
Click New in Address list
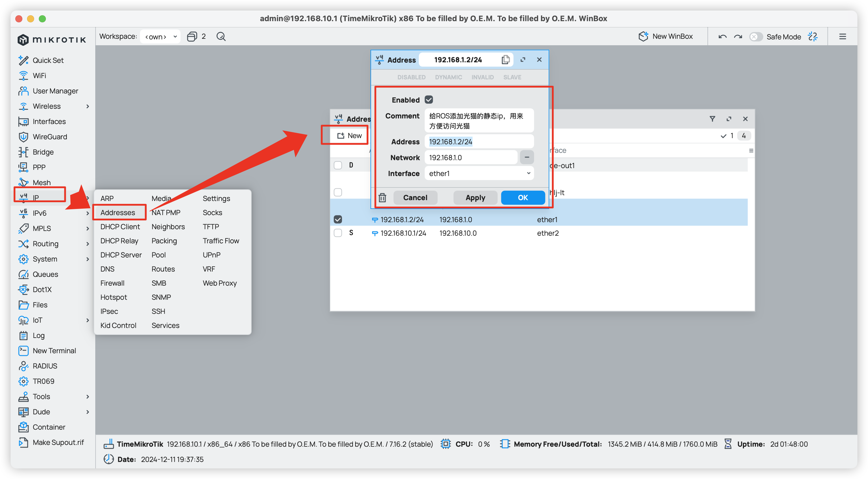(349, 135)
